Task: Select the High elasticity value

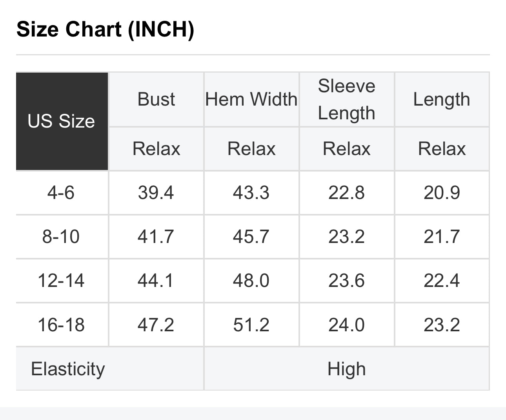Action: [x=346, y=369]
